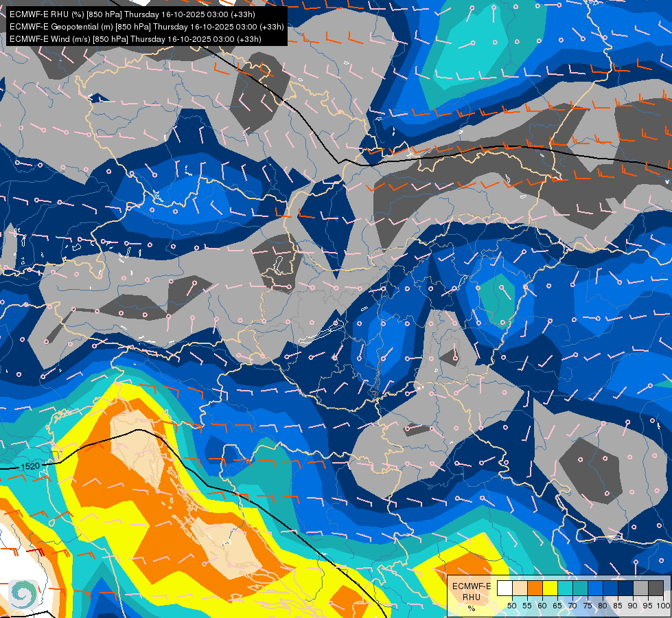Click the legend tick value 90

pyautogui.click(x=633, y=606)
